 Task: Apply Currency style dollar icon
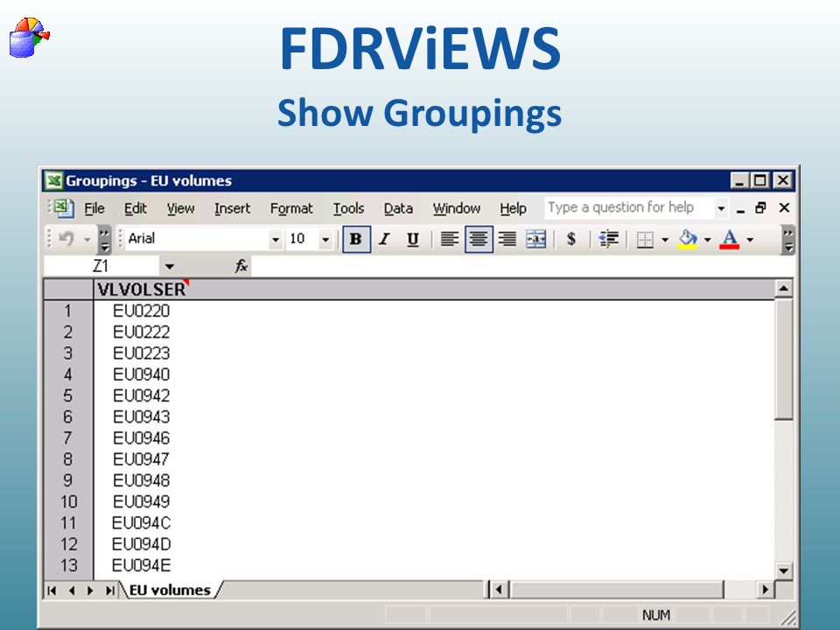click(571, 239)
